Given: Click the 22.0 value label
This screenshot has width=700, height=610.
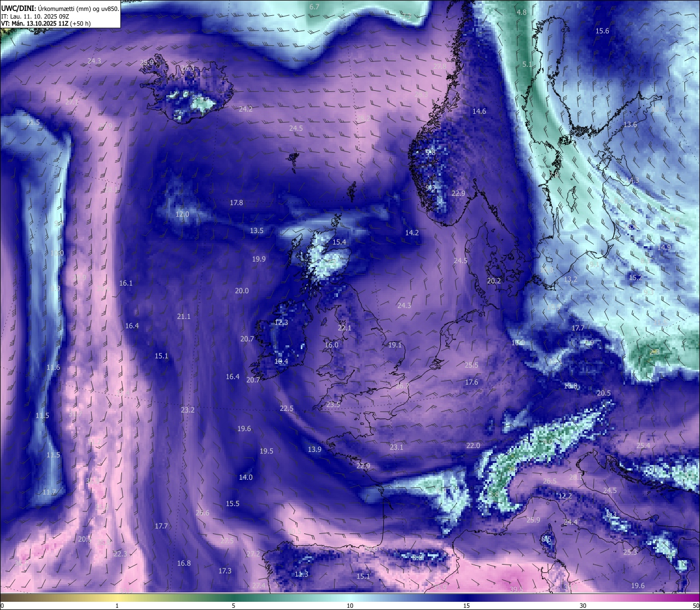Looking at the screenshot, I should (473, 445).
